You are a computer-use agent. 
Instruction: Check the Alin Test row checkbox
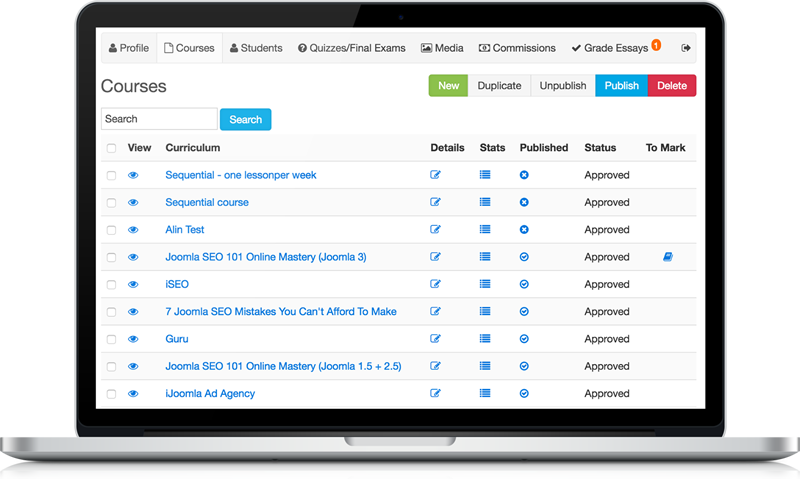(111, 230)
